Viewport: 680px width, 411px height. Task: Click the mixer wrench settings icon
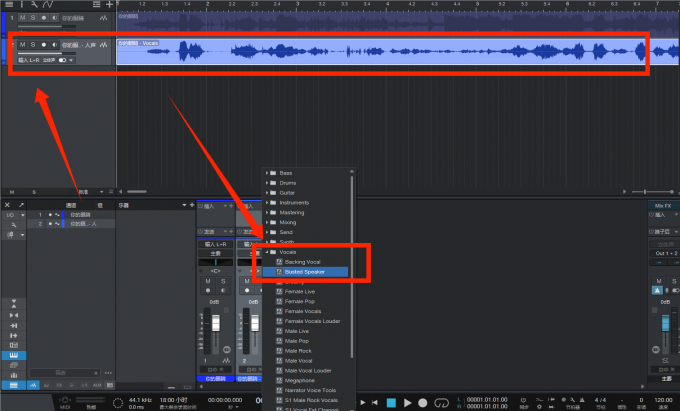[13, 225]
